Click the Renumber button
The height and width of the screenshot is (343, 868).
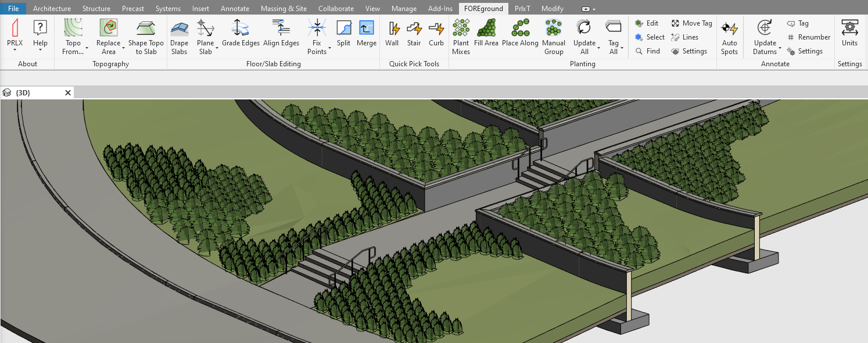coord(808,37)
